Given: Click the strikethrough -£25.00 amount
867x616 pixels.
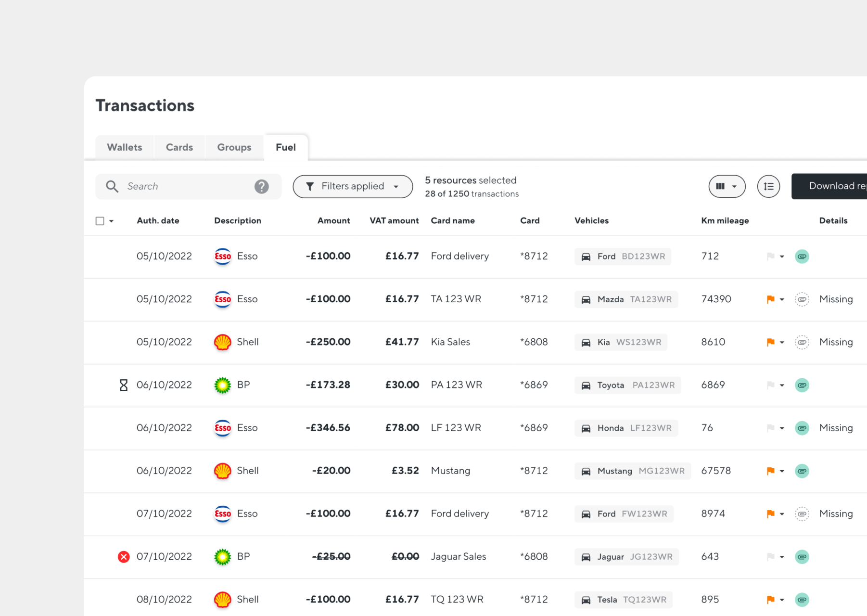Looking at the screenshot, I should [x=331, y=557].
